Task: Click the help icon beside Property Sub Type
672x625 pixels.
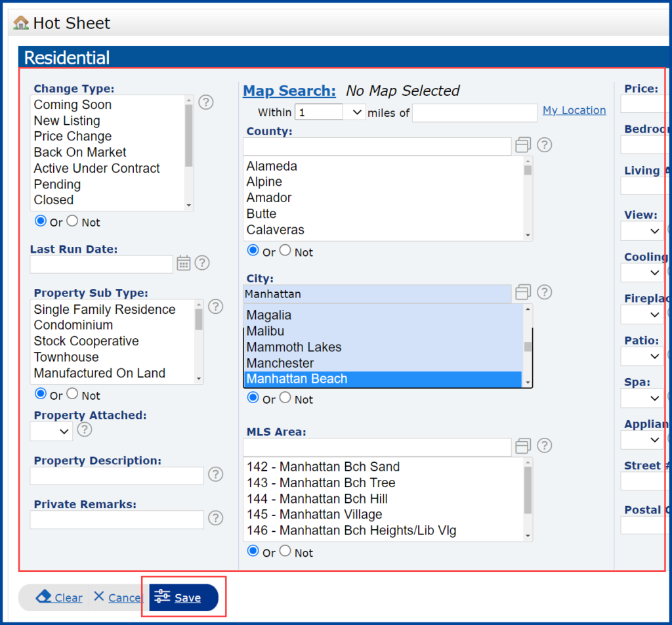Action: (x=215, y=307)
